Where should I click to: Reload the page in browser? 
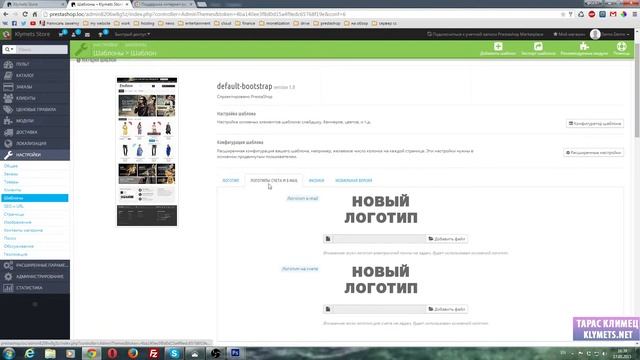25,14
